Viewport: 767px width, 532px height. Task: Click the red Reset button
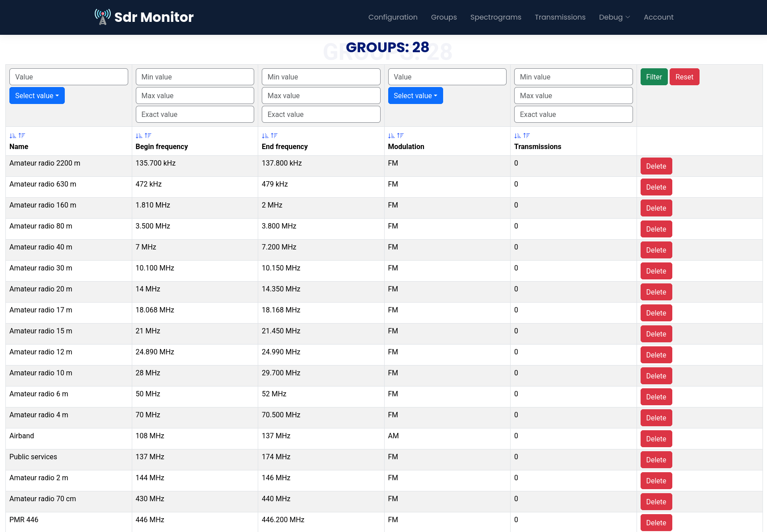(684, 77)
